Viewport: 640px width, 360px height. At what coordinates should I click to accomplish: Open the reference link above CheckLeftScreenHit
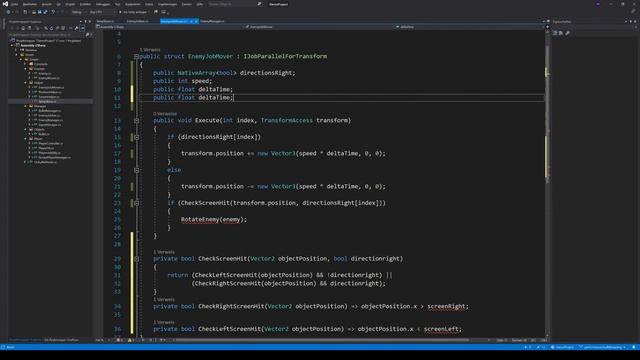click(x=164, y=322)
